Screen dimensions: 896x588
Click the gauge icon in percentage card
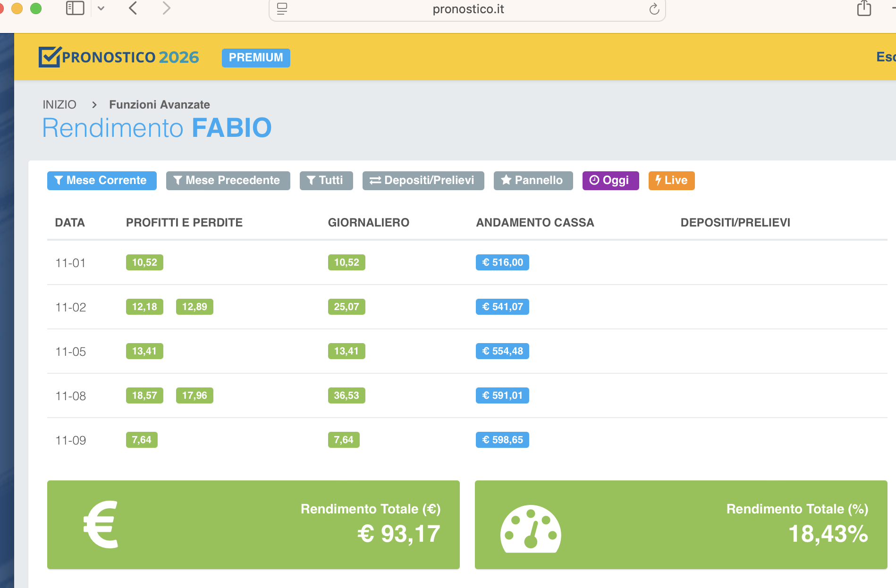pyautogui.click(x=531, y=529)
